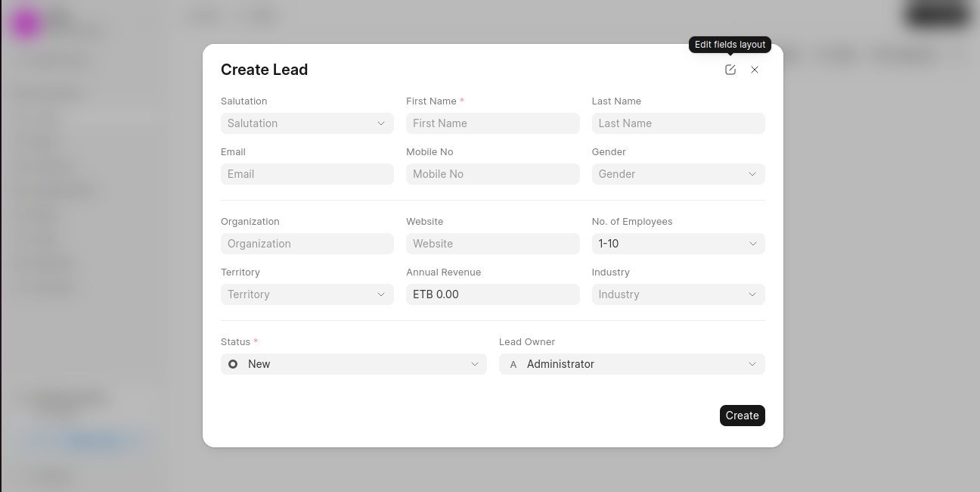Open the Territory dropdown

[307, 294]
